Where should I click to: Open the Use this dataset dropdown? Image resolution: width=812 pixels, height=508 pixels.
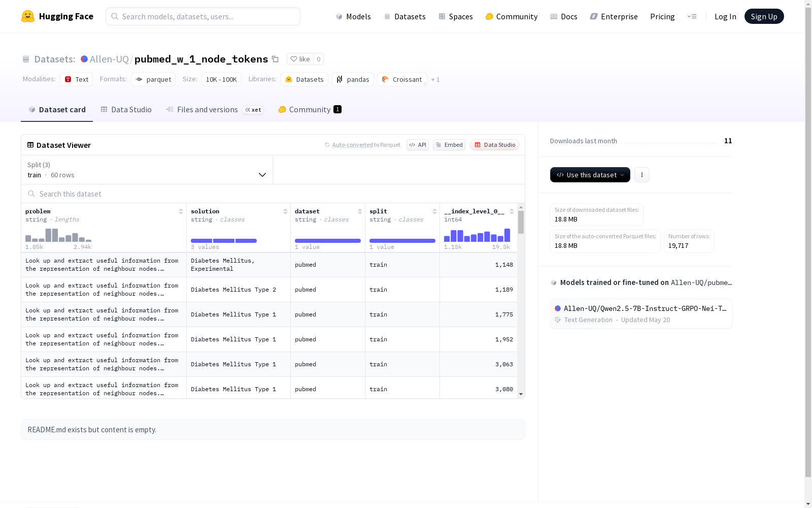click(590, 175)
